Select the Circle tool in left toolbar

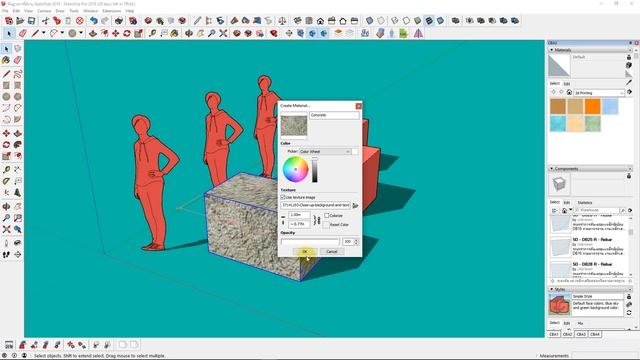[6, 97]
